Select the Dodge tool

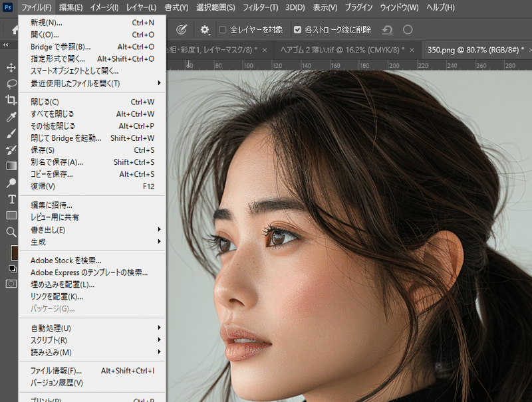(x=11, y=183)
